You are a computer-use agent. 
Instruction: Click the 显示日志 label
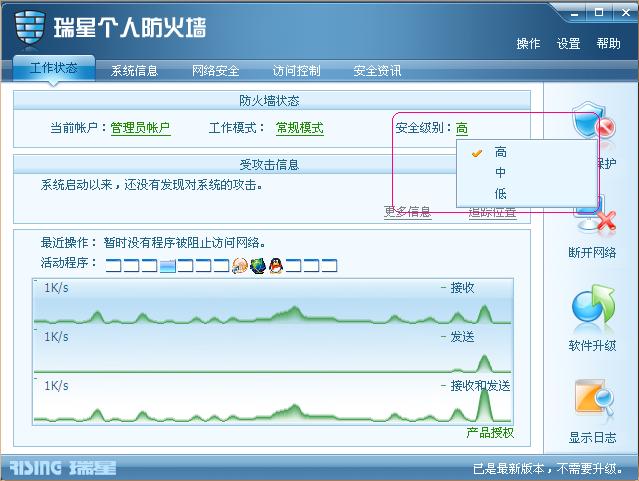[592, 438]
